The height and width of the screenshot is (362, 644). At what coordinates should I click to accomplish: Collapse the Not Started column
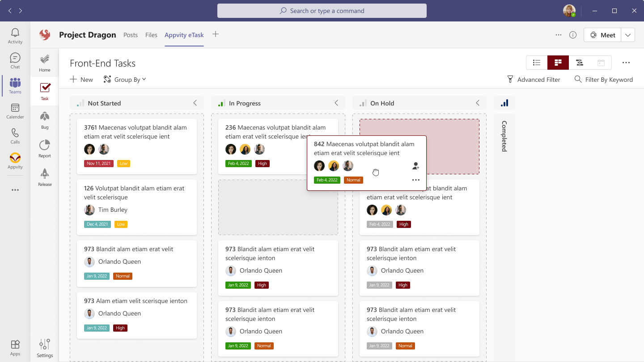pyautogui.click(x=195, y=103)
